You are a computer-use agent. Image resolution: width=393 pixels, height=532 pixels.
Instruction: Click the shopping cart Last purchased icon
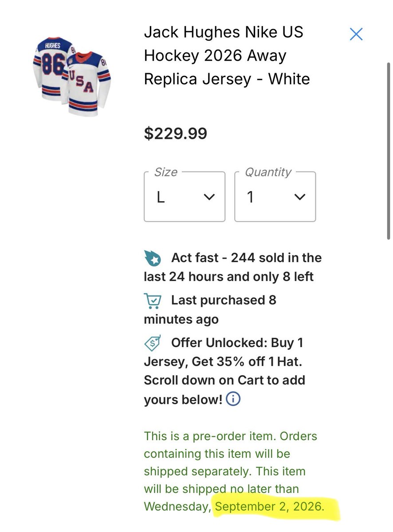point(153,301)
